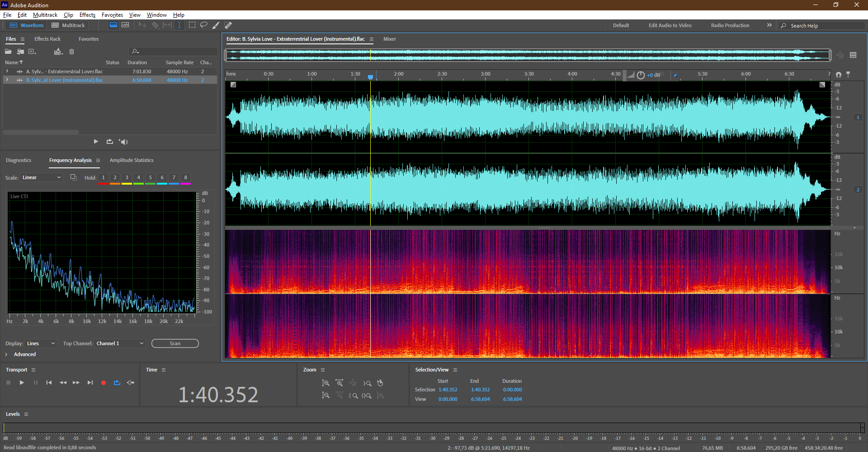Click the transport Fast Forward button
The height and width of the screenshot is (452, 868).
(76, 383)
